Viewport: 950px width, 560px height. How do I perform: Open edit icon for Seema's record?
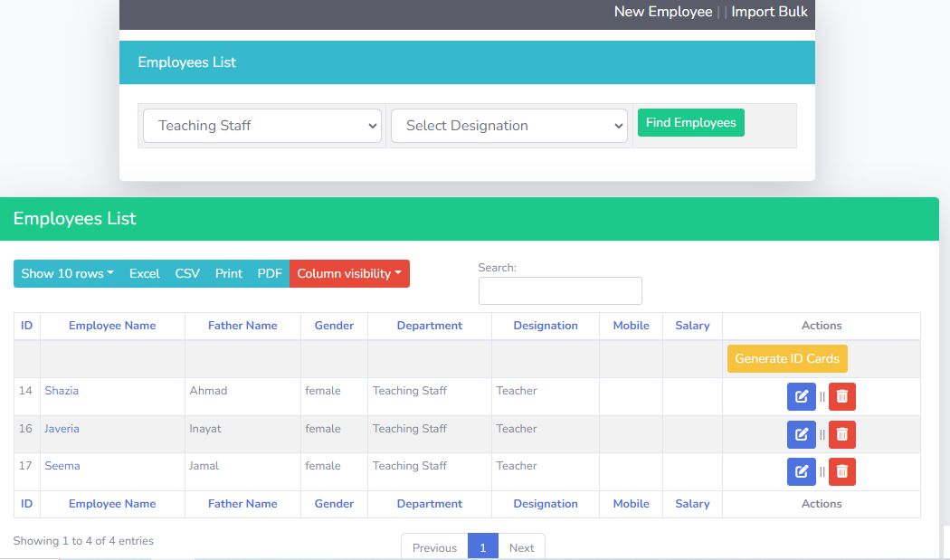tap(801, 471)
